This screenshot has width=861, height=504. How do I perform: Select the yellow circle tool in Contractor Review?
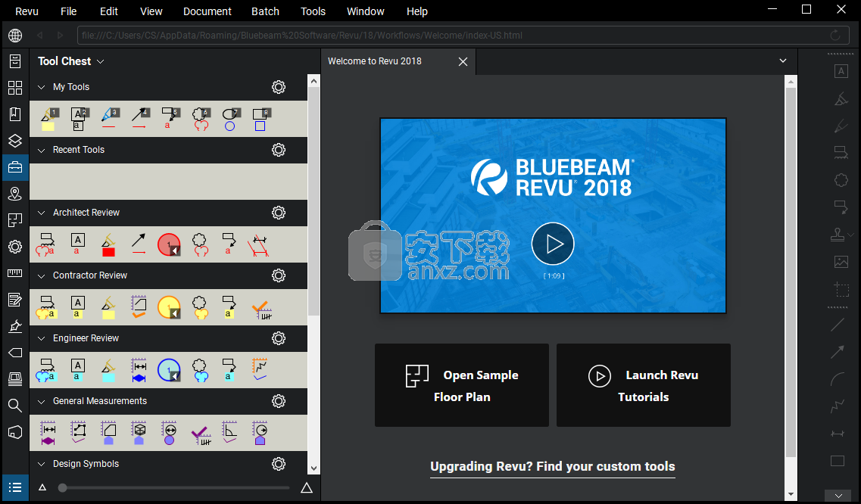pyautogui.click(x=169, y=307)
